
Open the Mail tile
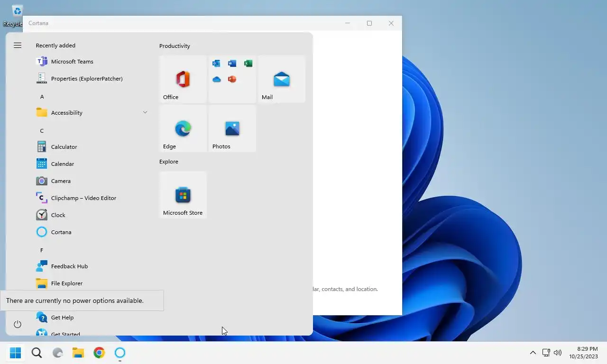282,79
